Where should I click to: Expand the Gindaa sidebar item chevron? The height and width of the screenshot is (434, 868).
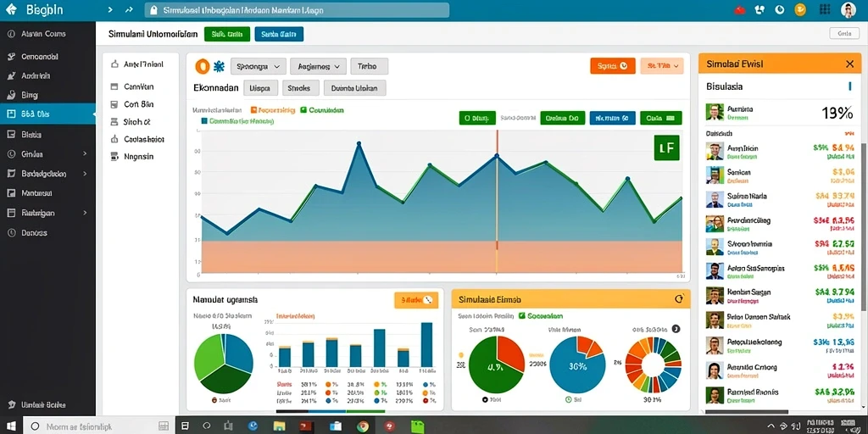[x=85, y=154]
